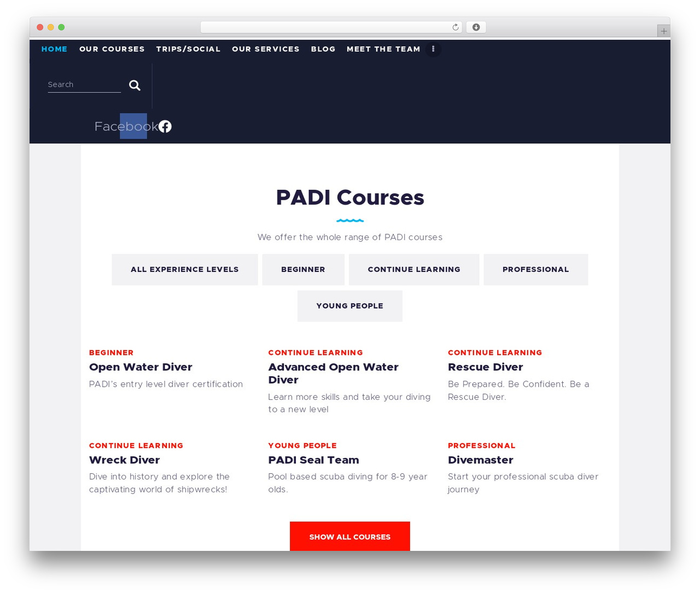The height and width of the screenshot is (593, 700).
Task: Select the Young People filter
Action: coord(350,306)
